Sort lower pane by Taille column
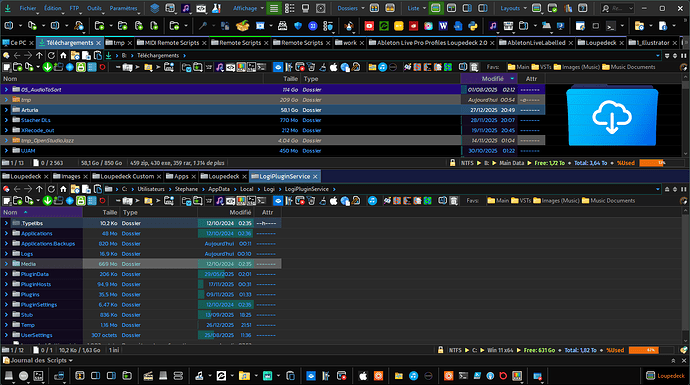Screen dimensions: 690x385 click(101, 213)
